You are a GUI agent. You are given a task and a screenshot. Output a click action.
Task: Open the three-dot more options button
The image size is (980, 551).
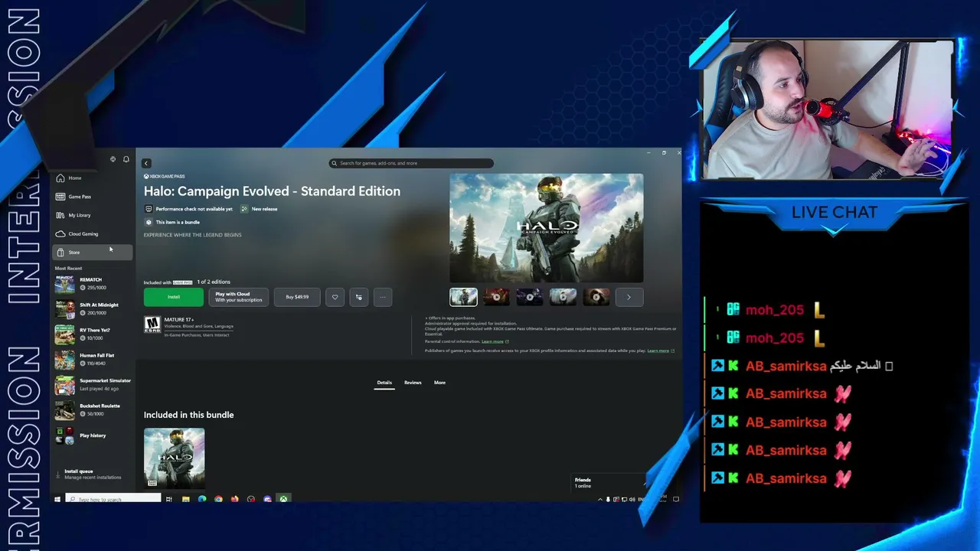[x=383, y=297]
